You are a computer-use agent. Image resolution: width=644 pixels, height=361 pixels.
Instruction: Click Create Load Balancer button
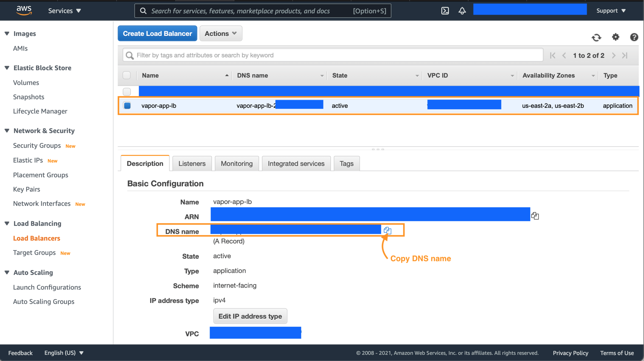157,33
